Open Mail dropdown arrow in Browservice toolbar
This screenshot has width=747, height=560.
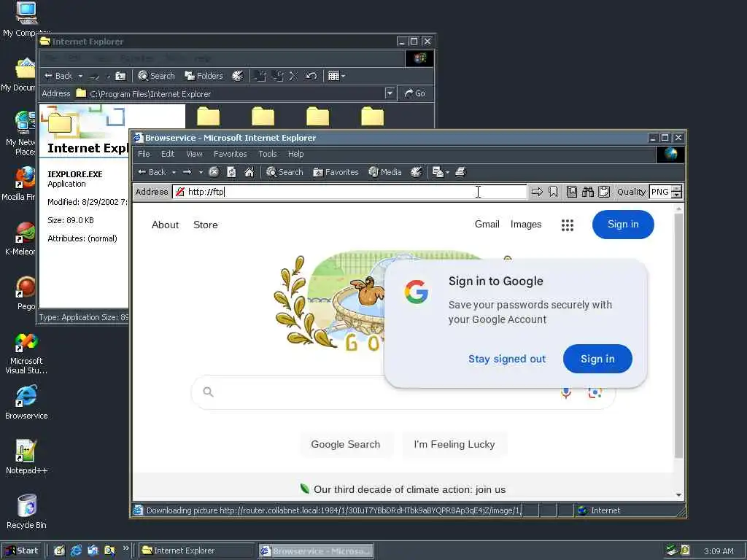point(447,172)
